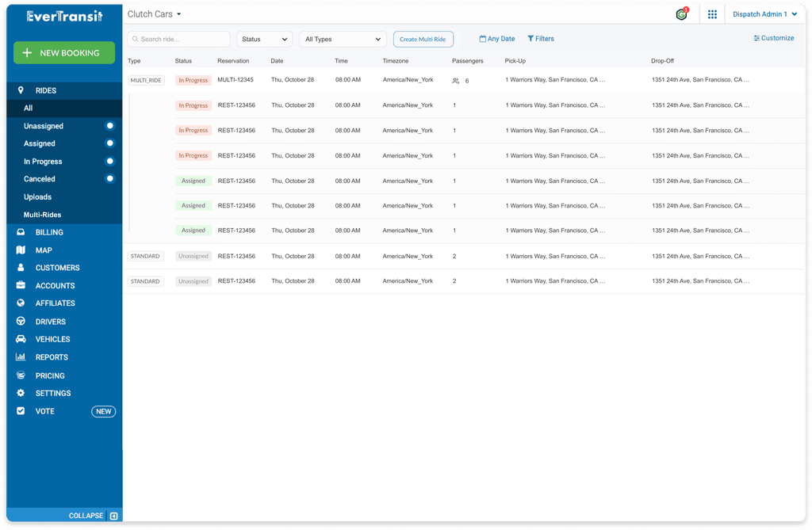This screenshot has width=812, height=530.
Task: Click the first Unassigned status badge
Action: tap(193, 256)
